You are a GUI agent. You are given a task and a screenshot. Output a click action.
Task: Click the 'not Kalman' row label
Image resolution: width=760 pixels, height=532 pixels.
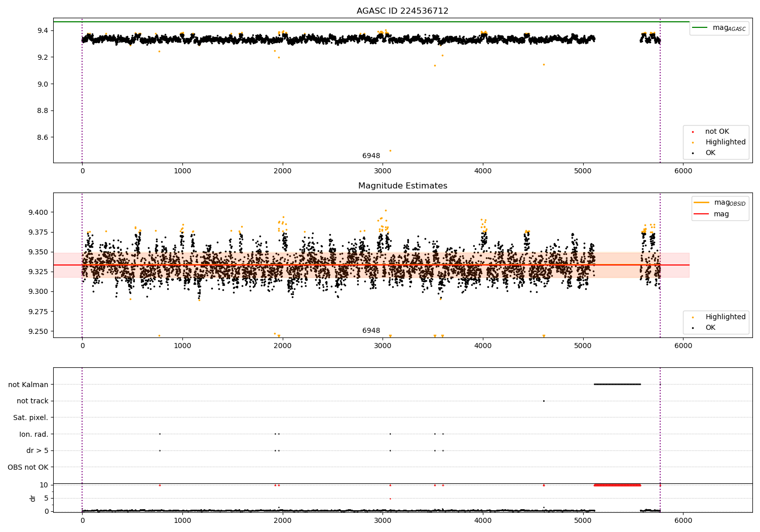(28, 385)
